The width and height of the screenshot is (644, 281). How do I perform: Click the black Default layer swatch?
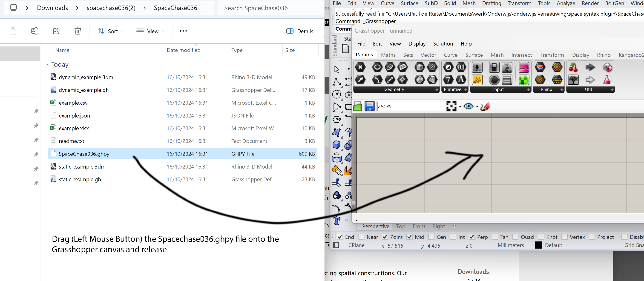click(538, 245)
